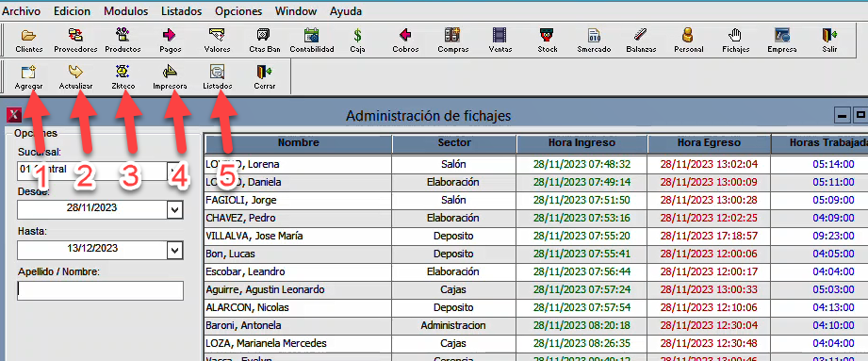Expand the Desde date dropdown arrow
Image resolution: width=868 pixels, height=361 pixels.
click(x=175, y=209)
